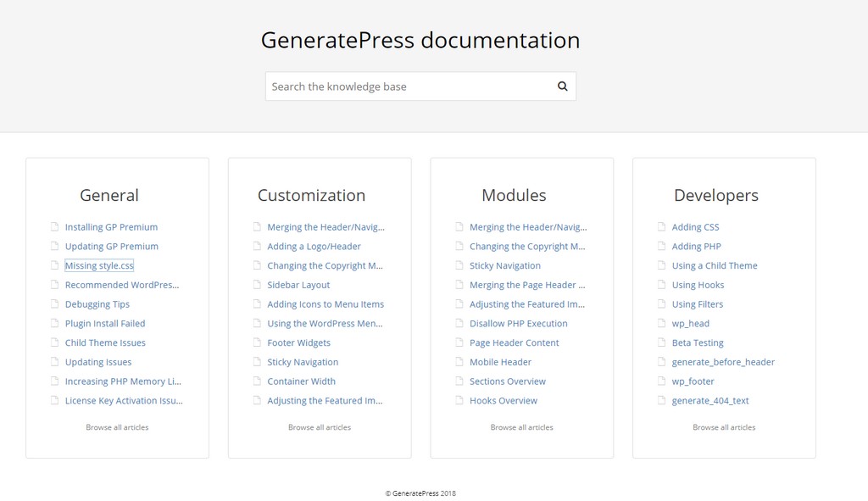Click document icon beside Updating Issues
Image resolution: width=868 pixels, height=501 pixels.
coord(55,362)
